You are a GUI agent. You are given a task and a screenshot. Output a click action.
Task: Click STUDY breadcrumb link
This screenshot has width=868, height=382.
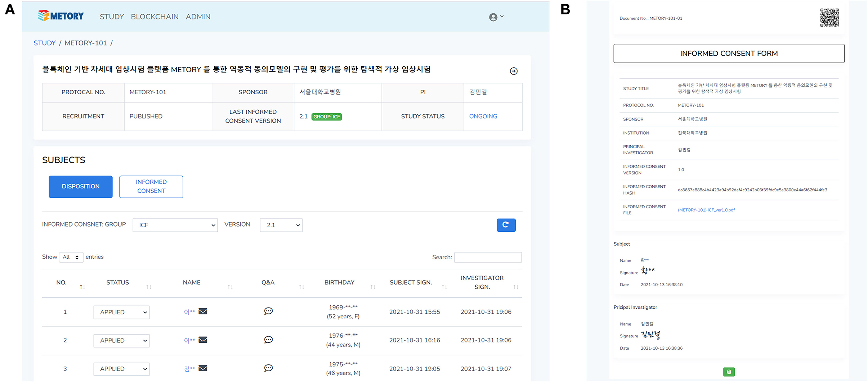[45, 43]
